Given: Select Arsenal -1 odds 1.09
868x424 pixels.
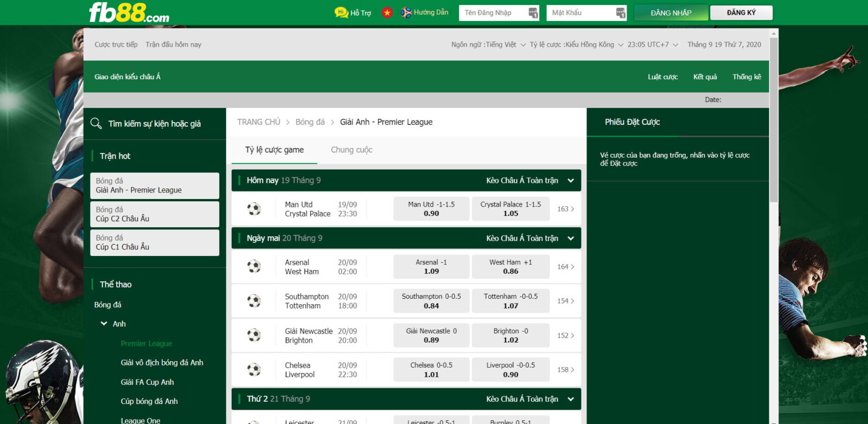Looking at the screenshot, I should click(431, 267).
